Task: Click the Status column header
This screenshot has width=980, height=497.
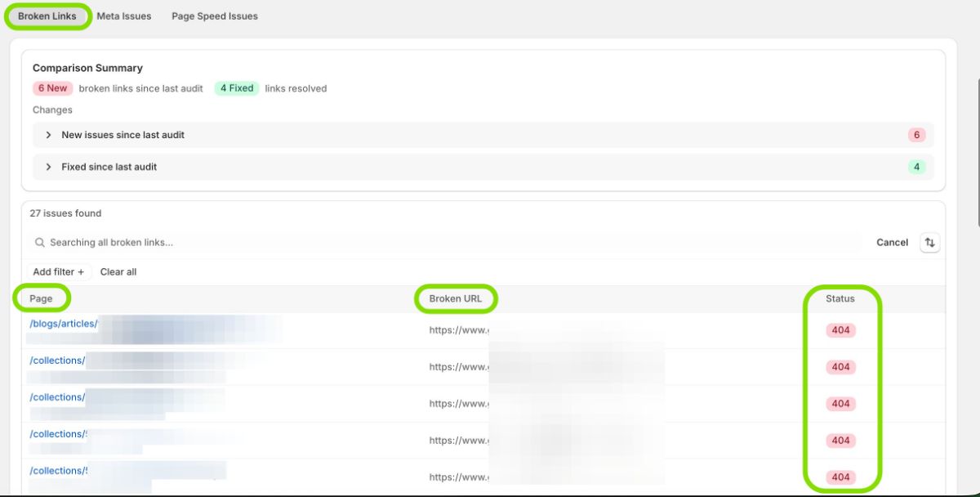Action: pyautogui.click(x=840, y=298)
